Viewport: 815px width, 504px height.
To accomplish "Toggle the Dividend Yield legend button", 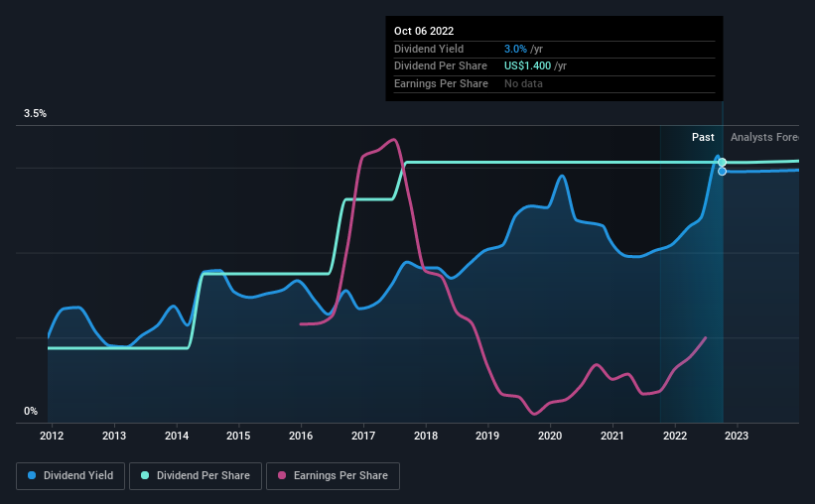I will [x=70, y=476].
